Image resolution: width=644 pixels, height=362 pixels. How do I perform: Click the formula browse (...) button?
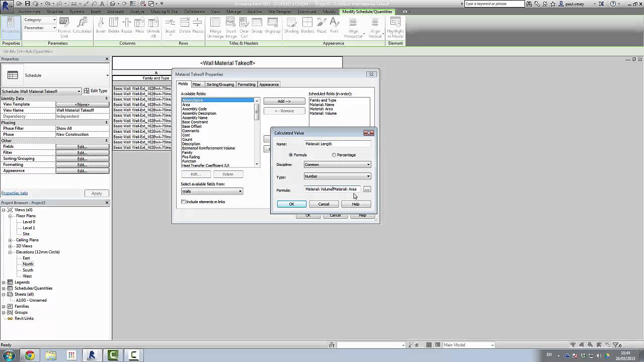pos(367,190)
